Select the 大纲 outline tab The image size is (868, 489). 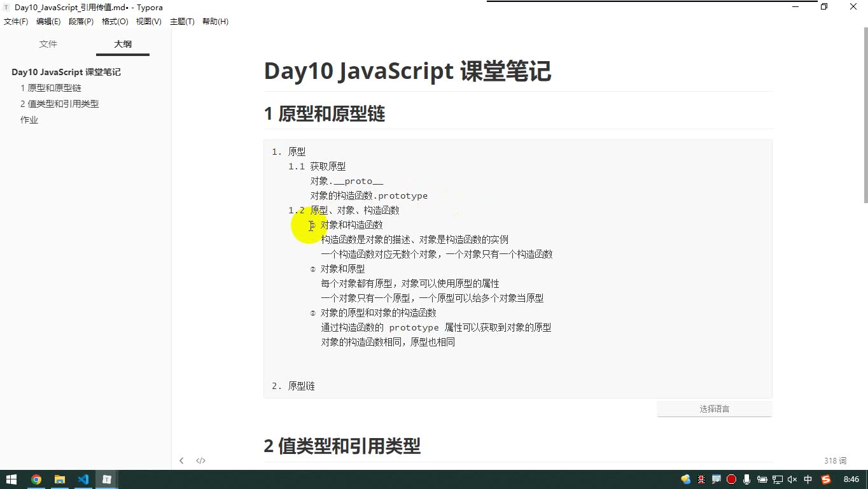(x=123, y=44)
